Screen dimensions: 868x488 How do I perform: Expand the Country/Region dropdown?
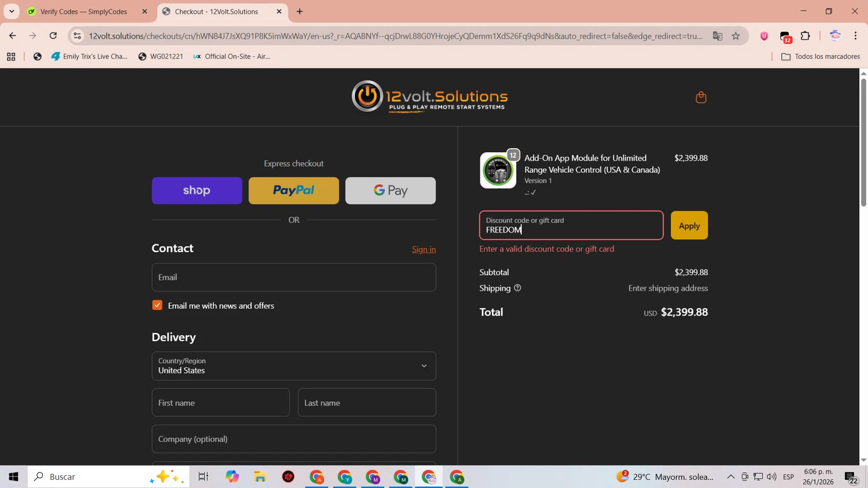(293, 366)
